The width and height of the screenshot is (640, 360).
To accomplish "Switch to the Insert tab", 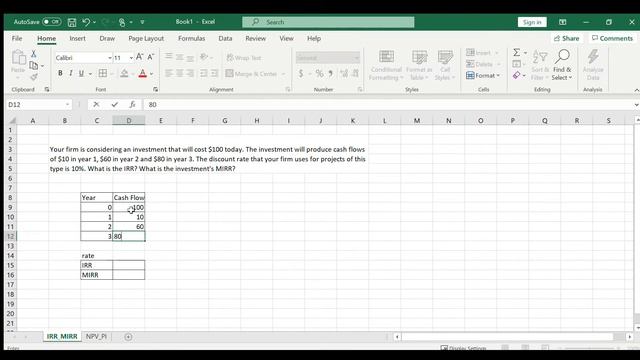I will tap(77, 38).
